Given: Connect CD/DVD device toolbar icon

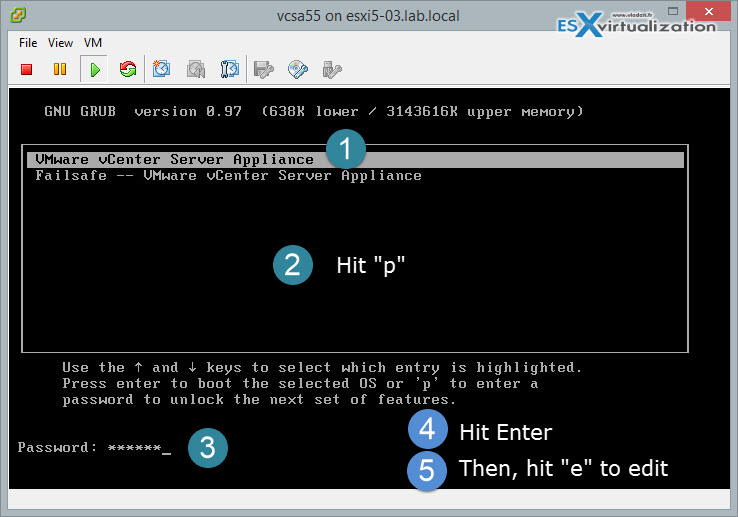Looking at the screenshot, I should [x=297, y=70].
